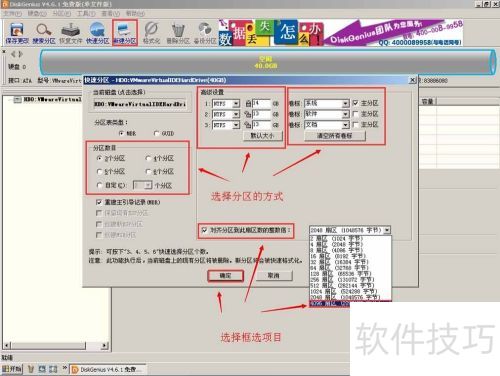
Task: Select the 4个分区 radio option
Action: [x=148, y=158]
